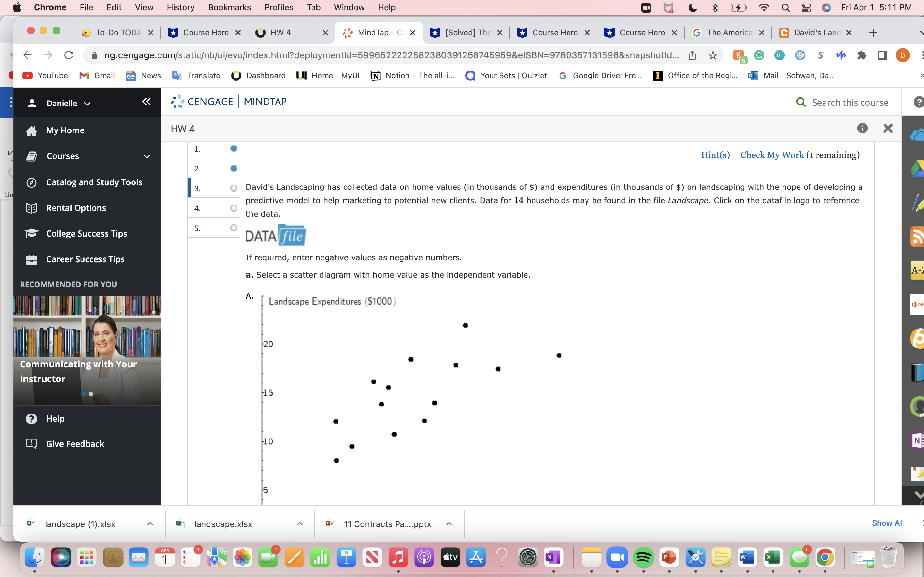Switch to the HW 4 browser tab
The image size is (924, 577).
coord(281,33)
